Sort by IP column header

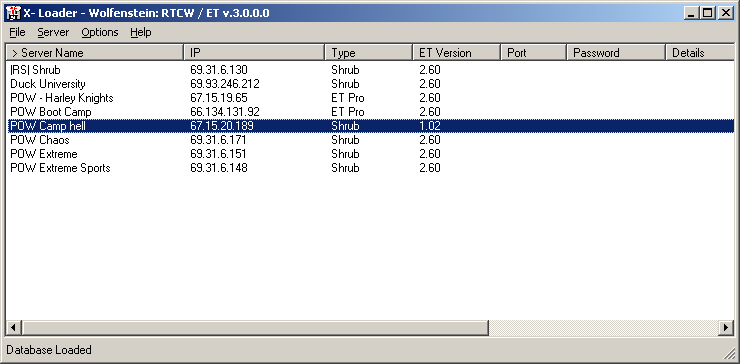pos(254,52)
